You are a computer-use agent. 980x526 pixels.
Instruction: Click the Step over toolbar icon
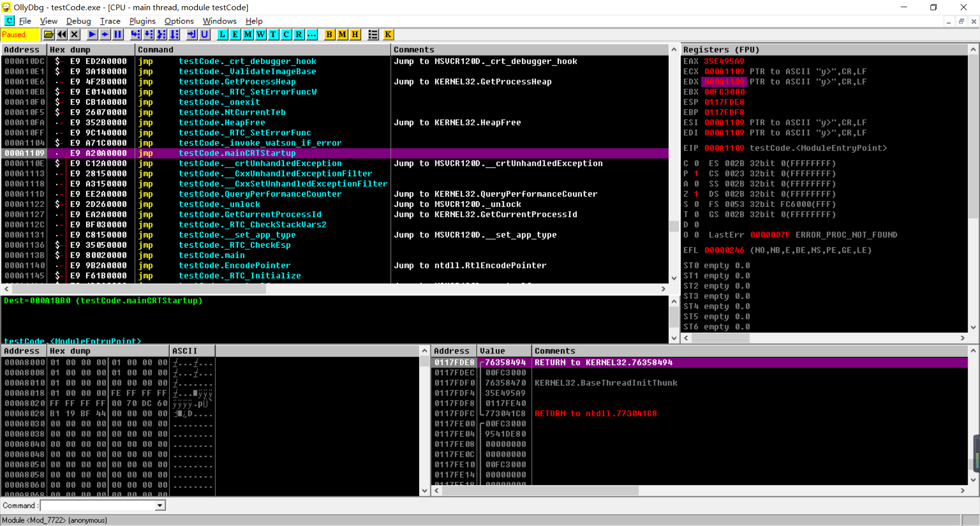coord(149,35)
